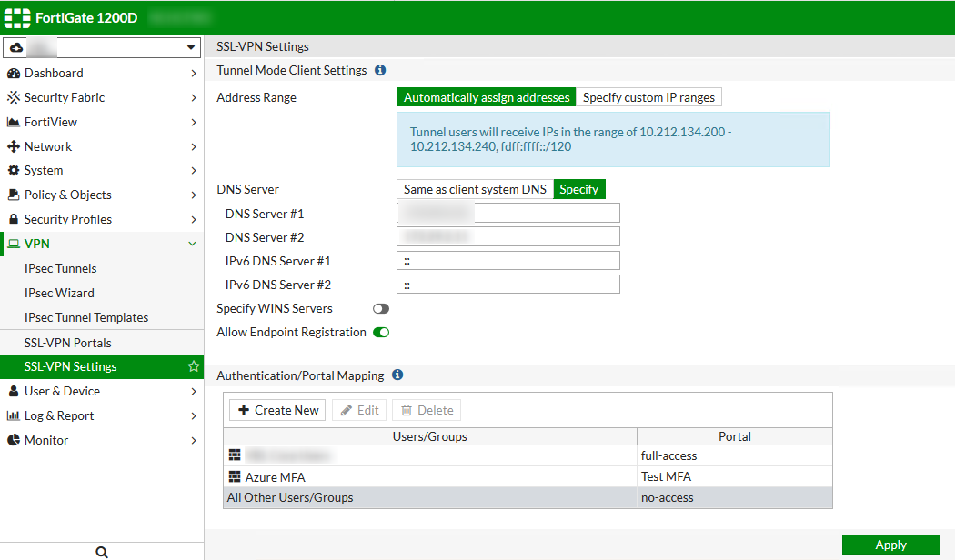The width and height of the screenshot is (955, 560).
Task: Choose the Specify DNS server option
Action: (x=579, y=189)
